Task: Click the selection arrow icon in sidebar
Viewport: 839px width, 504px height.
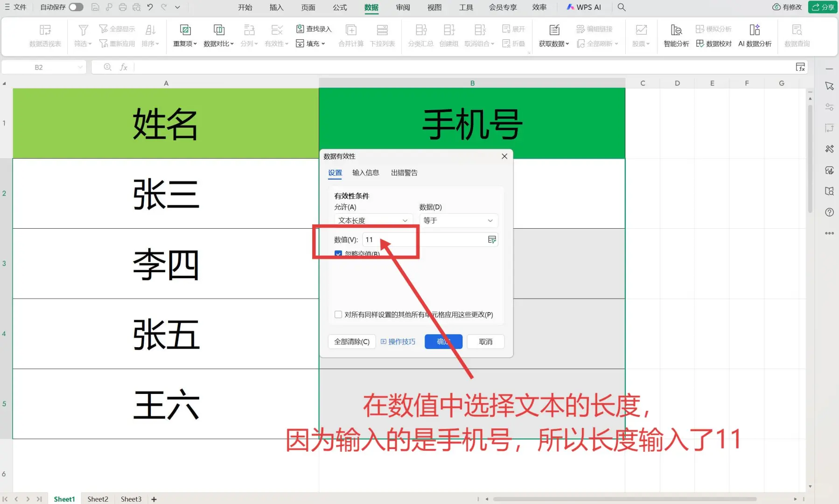Action: click(x=829, y=86)
